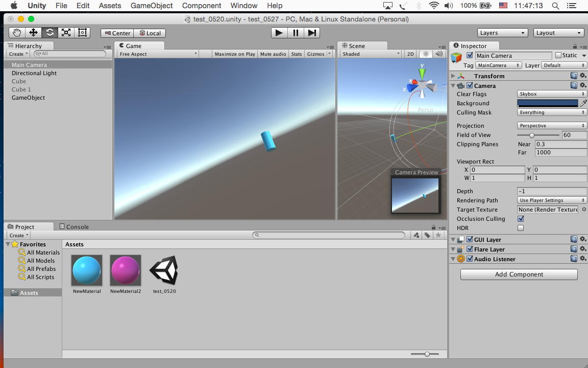Toggle Mute audio in Game view

point(273,54)
